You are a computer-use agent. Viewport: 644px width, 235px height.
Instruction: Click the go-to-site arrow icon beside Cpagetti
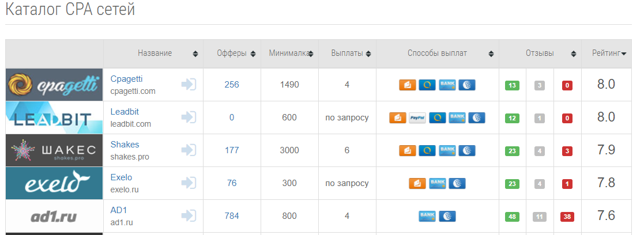click(x=189, y=85)
